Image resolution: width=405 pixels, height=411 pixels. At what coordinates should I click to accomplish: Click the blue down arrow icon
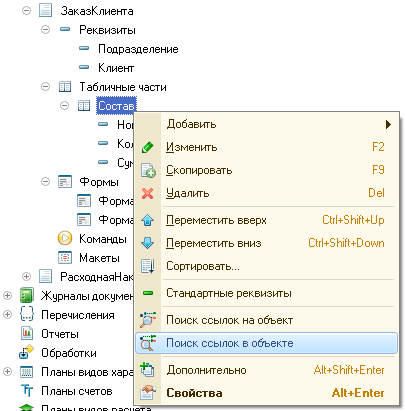point(148,243)
